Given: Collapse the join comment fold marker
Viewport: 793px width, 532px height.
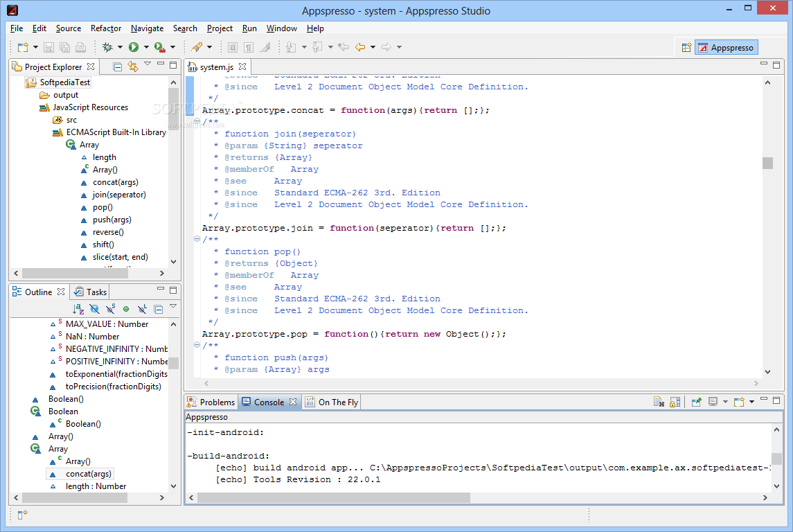Looking at the screenshot, I should [197, 121].
